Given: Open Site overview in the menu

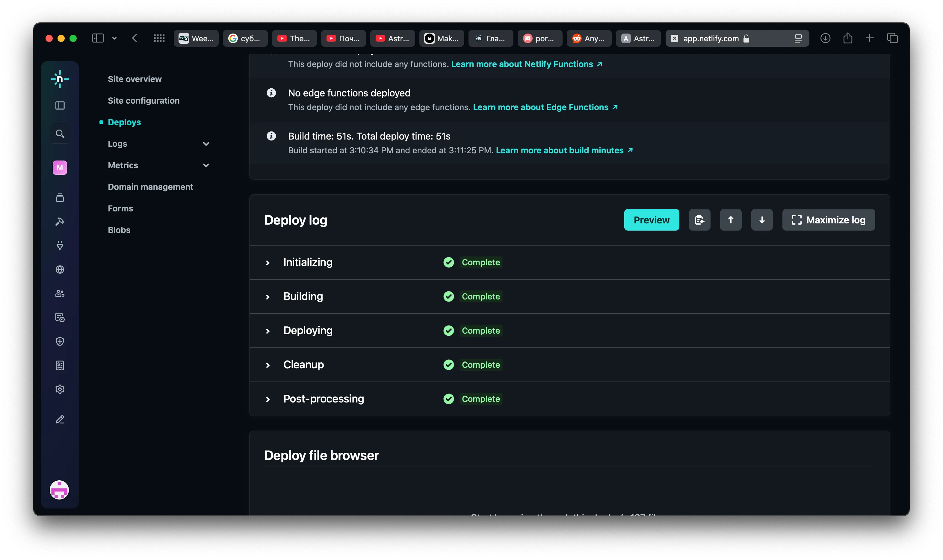Looking at the screenshot, I should tap(135, 79).
